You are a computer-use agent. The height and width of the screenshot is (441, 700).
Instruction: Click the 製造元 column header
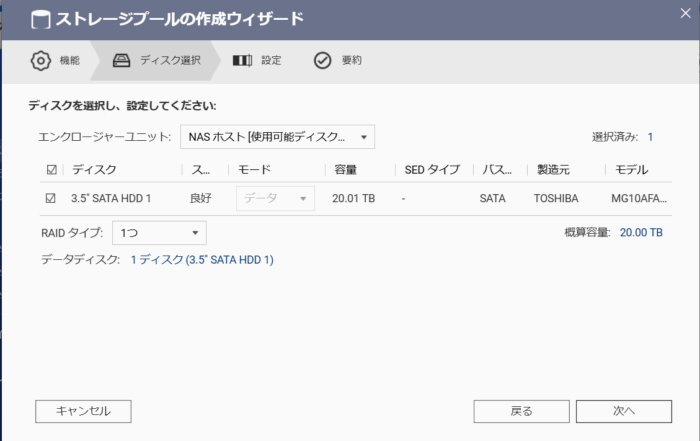tap(553, 170)
